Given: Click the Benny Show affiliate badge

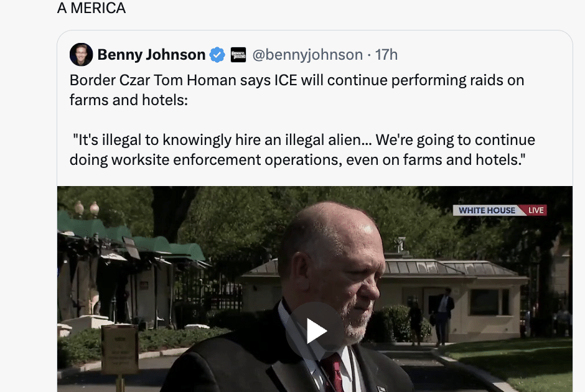Looking at the screenshot, I should tap(238, 55).
